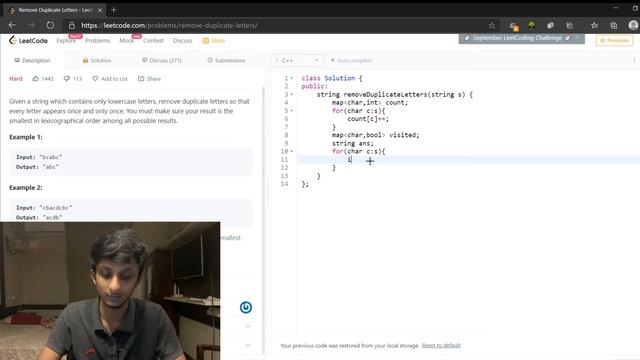Click the Example 2 input "cbacdcbc" text
This screenshot has width=640, height=360.
56,207
